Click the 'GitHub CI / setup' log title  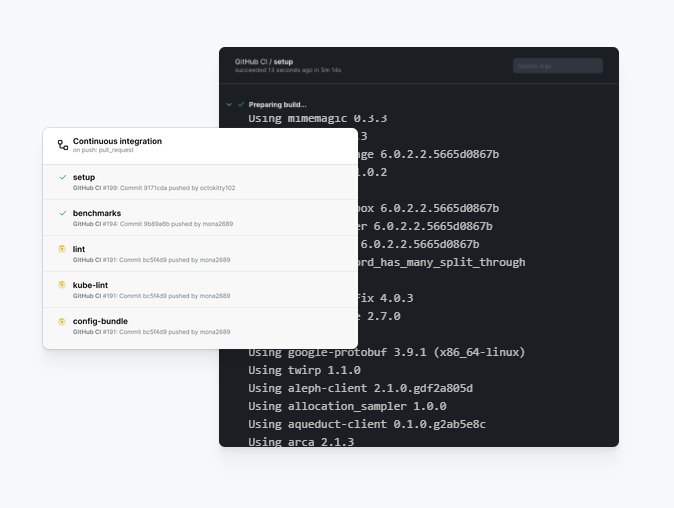tap(264, 62)
